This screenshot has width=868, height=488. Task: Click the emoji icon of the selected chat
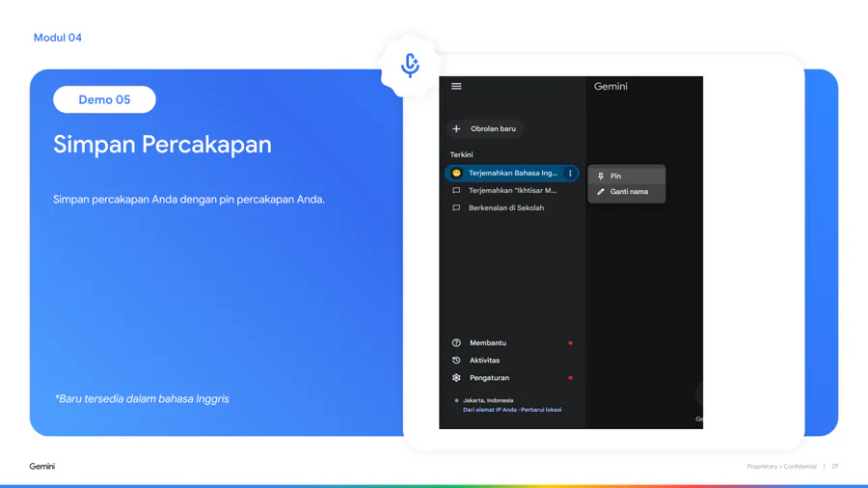456,174
